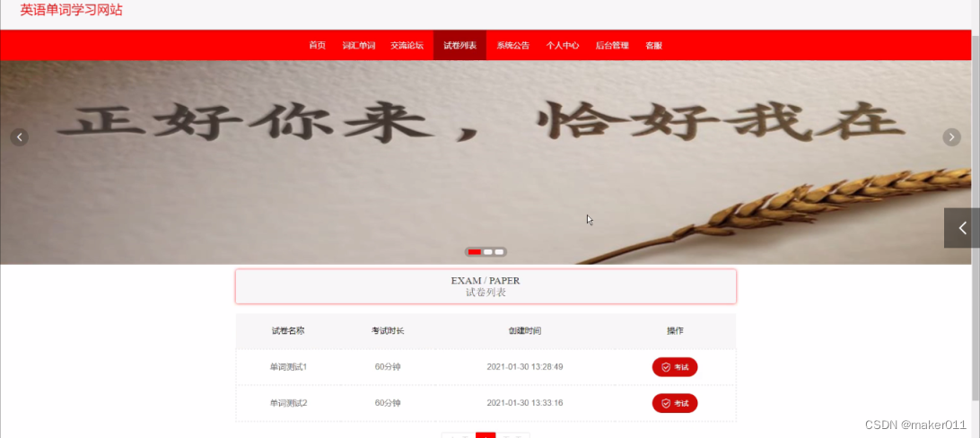The width and height of the screenshot is (980, 438).
Task: Open the 词汇单词 navigation item
Action: tap(359, 46)
